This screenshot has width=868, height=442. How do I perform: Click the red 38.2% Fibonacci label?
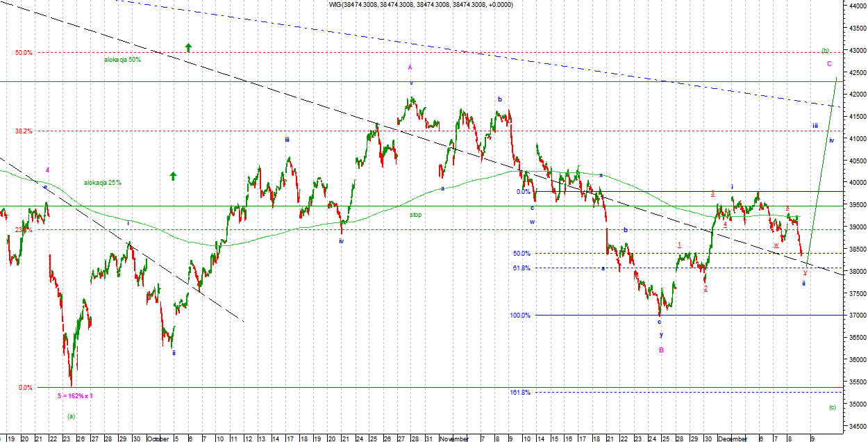click(x=24, y=131)
